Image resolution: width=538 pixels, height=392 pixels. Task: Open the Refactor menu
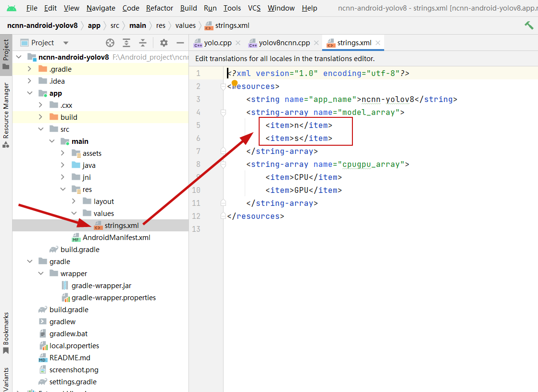click(160, 8)
